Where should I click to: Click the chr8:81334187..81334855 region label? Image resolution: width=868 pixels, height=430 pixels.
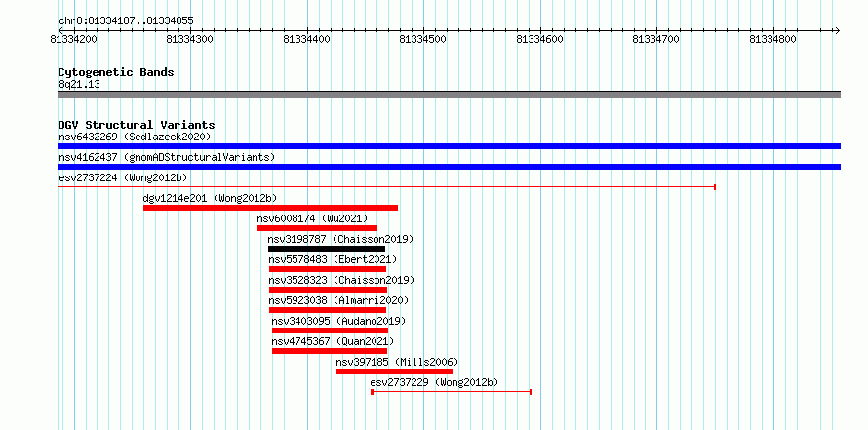click(x=126, y=21)
